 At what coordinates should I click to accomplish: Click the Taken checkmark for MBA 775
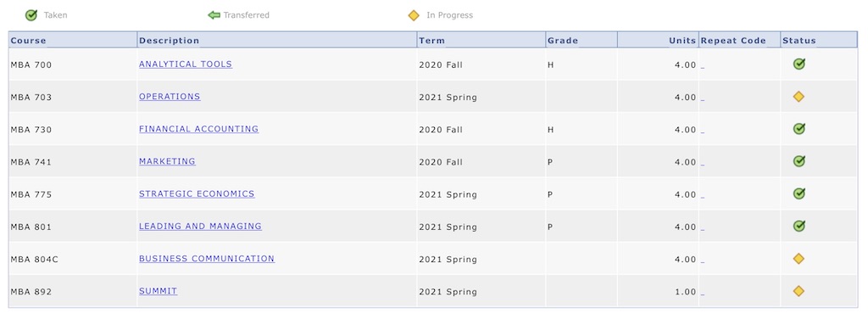tap(798, 193)
